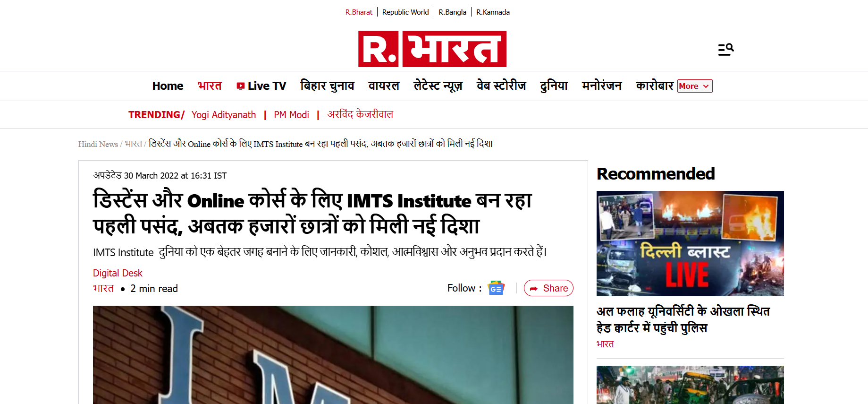Screen dimensions: 868x404
Task: Click the TRENDING/ label
Action: 156,115
